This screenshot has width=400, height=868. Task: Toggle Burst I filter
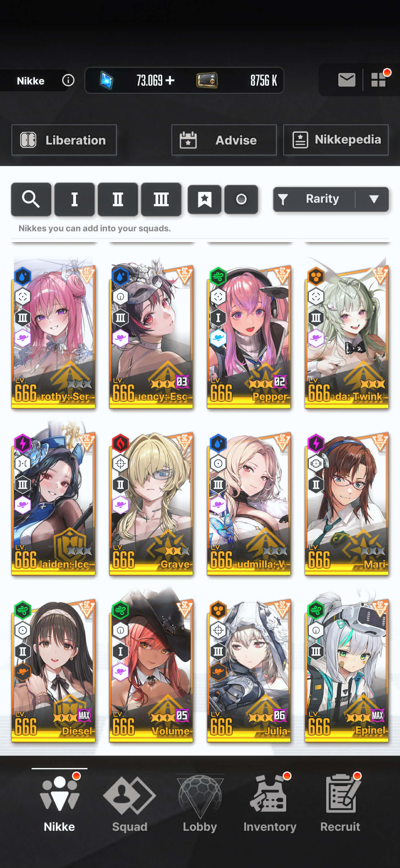click(74, 199)
